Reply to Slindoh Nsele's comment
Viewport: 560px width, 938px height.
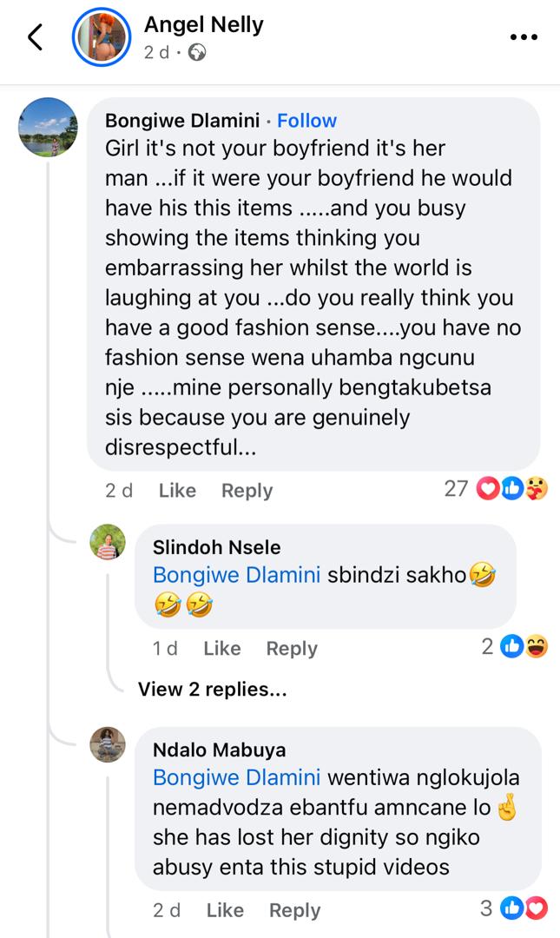291,649
